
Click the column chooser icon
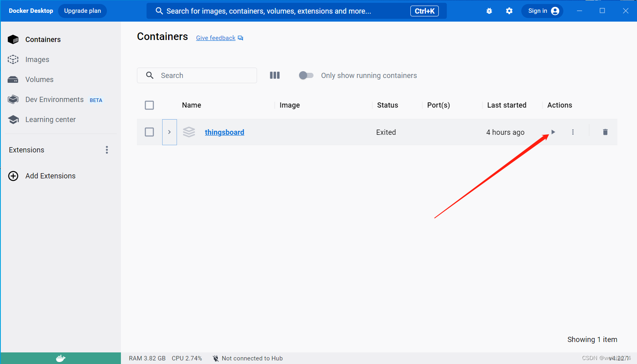pyautogui.click(x=275, y=75)
